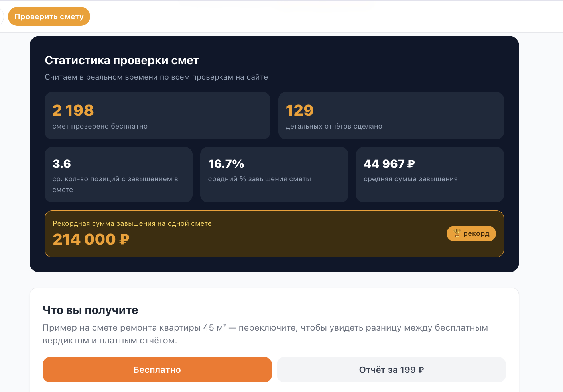Click the средняя сумма завышения label
This screenshot has width=563, height=392.
[x=411, y=179]
